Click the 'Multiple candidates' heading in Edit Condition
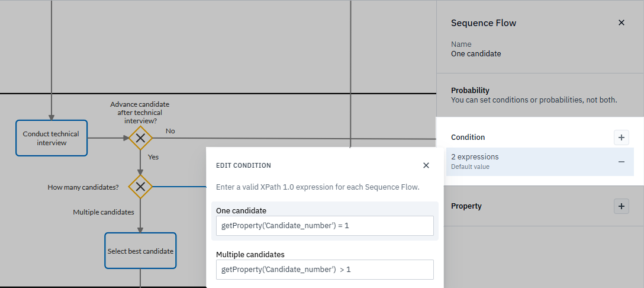644x288 pixels. [250, 255]
